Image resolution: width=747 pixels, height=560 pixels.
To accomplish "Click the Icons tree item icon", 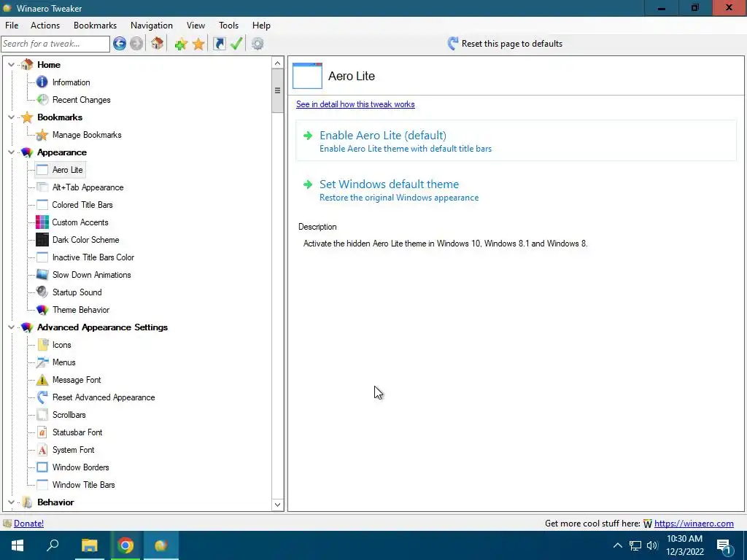I will click(42, 345).
